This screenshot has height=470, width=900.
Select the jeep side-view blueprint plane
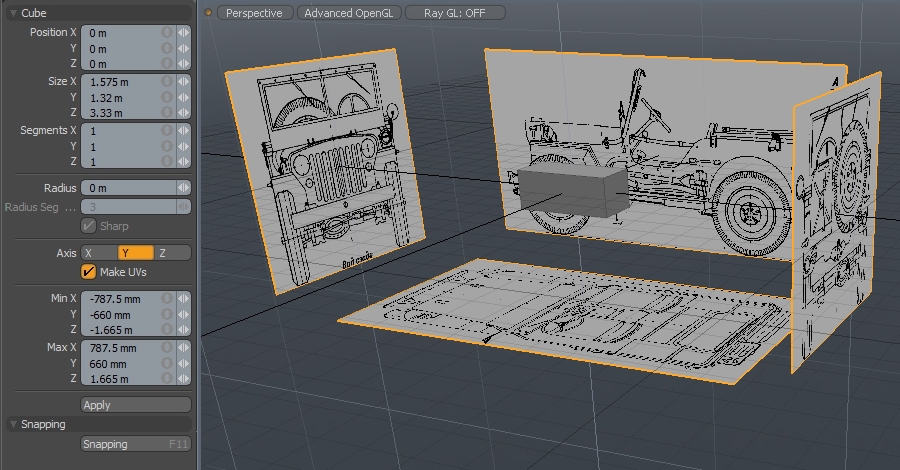coord(649,149)
